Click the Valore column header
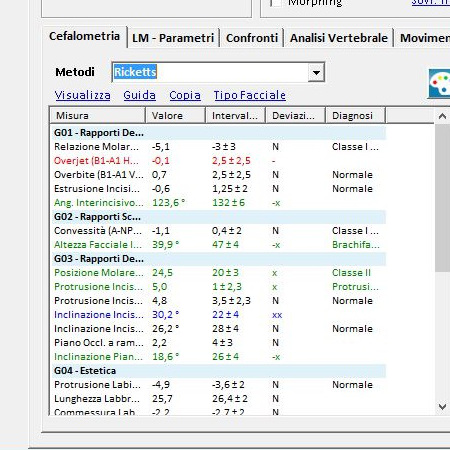 (x=175, y=116)
